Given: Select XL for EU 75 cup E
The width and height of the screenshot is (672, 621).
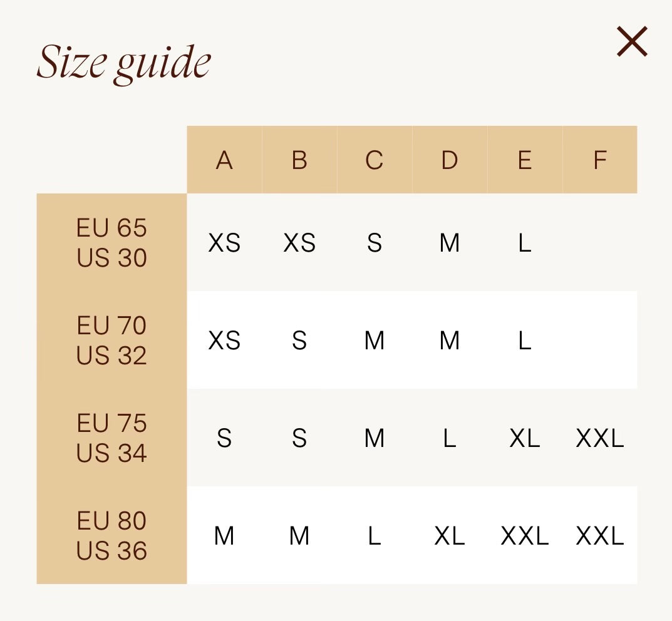Looking at the screenshot, I should coord(525,438).
